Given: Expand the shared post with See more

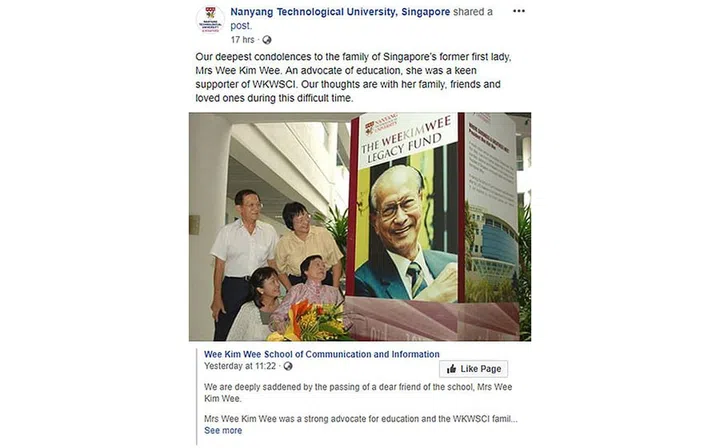Looking at the screenshot, I should pos(223,431).
